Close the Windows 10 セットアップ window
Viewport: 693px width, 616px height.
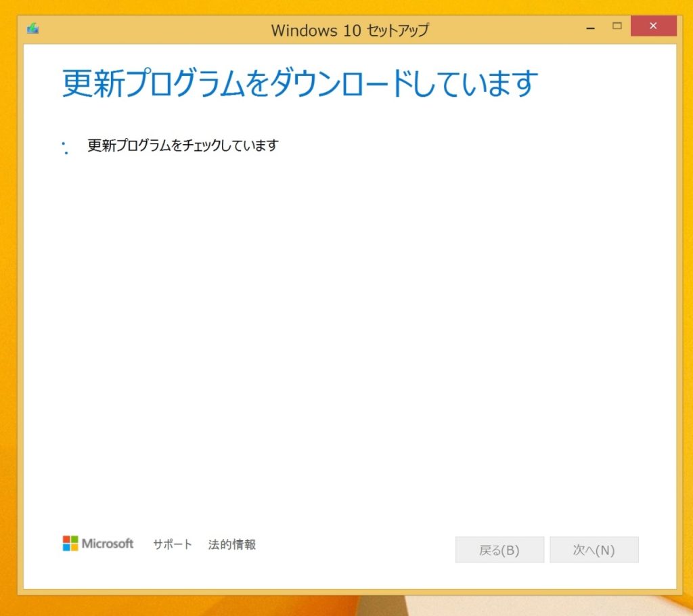click(x=653, y=26)
